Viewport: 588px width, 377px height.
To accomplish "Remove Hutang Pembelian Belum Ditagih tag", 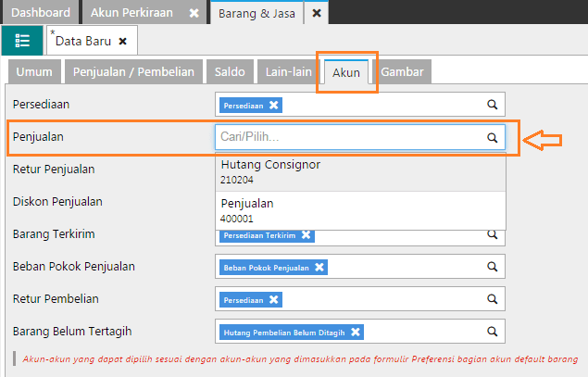I will pos(356,333).
